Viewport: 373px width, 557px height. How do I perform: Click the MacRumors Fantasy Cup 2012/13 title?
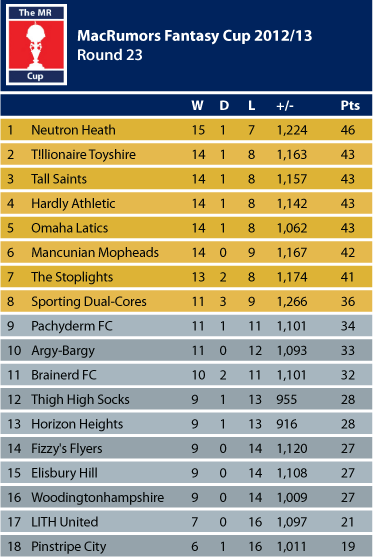coord(194,36)
